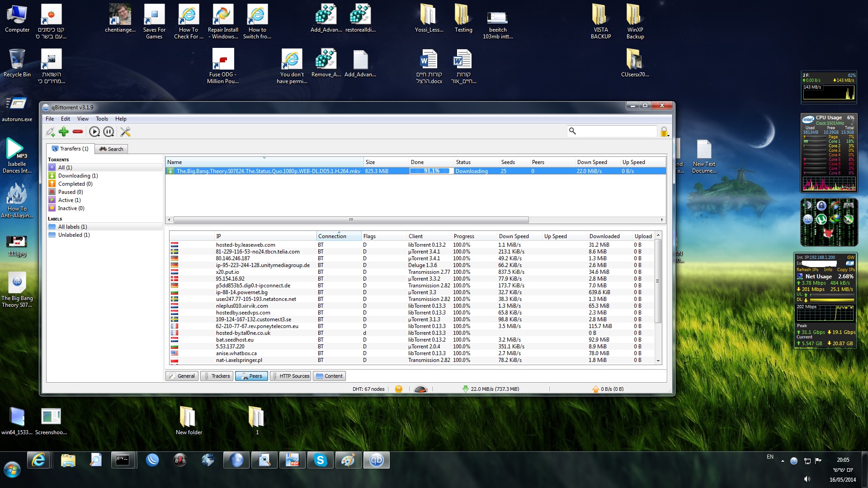868x488 pixels.
Task: Switch to the Search tab
Action: pyautogui.click(x=111, y=149)
